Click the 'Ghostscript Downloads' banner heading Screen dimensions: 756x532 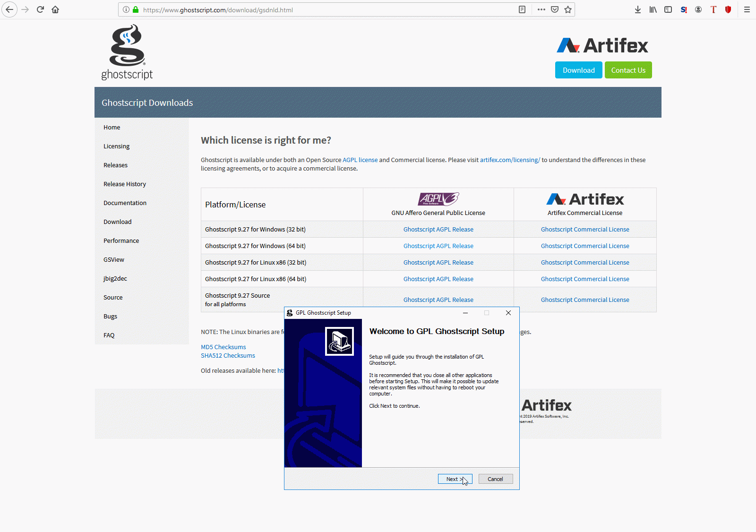pos(147,103)
